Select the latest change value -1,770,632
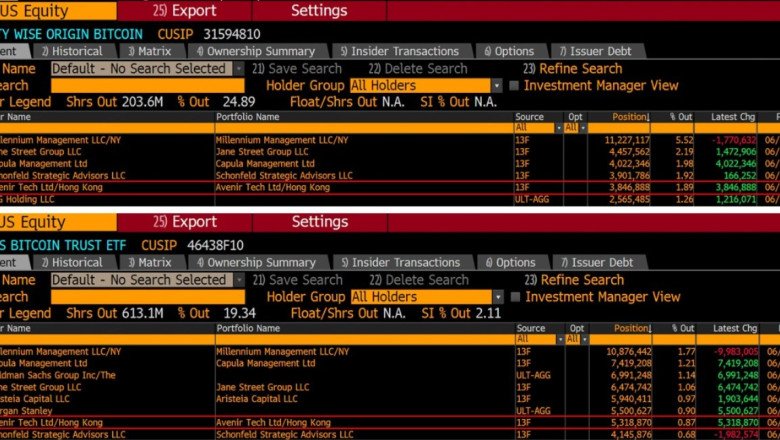The width and height of the screenshot is (780, 440). tap(734, 140)
